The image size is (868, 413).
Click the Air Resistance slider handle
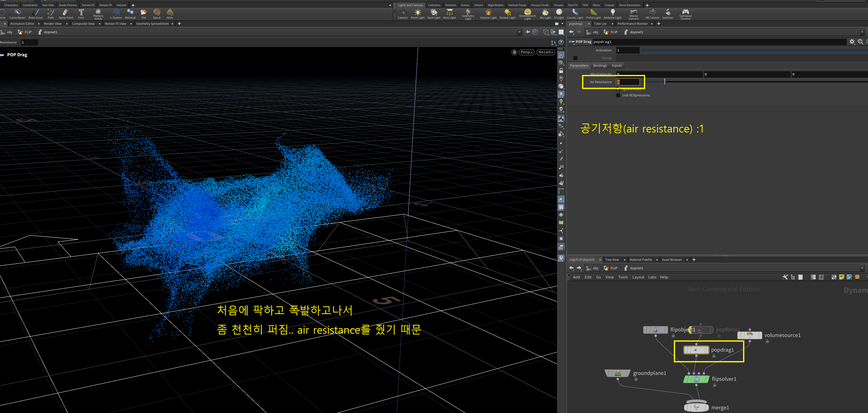coord(664,82)
